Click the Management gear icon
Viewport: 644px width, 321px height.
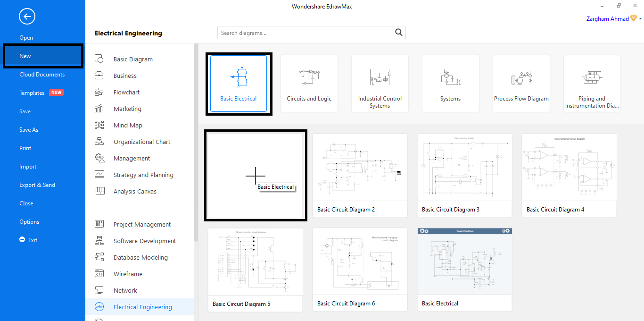99,158
